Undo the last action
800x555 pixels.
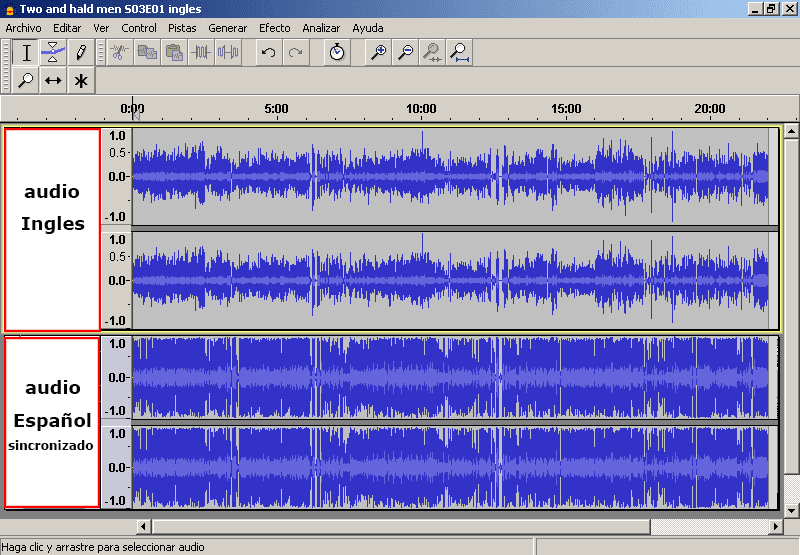(268, 53)
